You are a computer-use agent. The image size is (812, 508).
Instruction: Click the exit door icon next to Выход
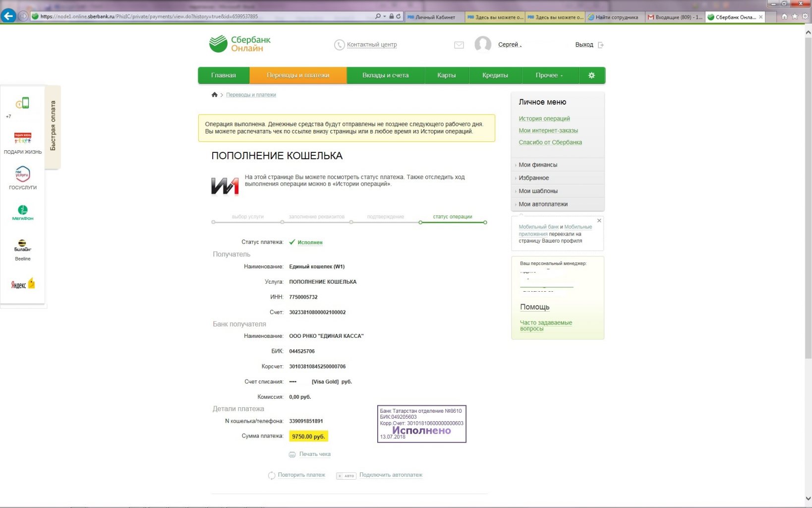pyautogui.click(x=601, y=45)
